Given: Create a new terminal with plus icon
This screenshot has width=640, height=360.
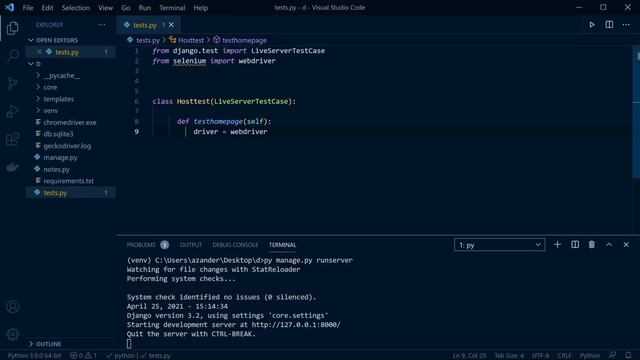Looking at the screenshot, I should [x=558, y=244].
